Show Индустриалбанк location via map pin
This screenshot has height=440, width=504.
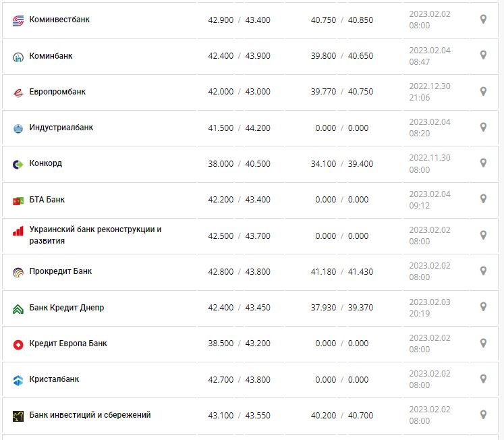(x=483, y=127)
